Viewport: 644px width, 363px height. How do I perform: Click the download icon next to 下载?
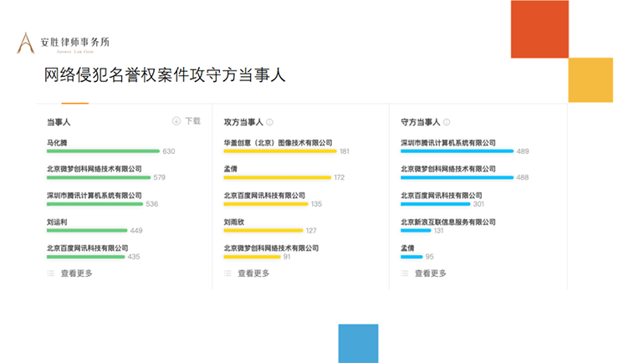pyautogui.click(x=176, y=121)
